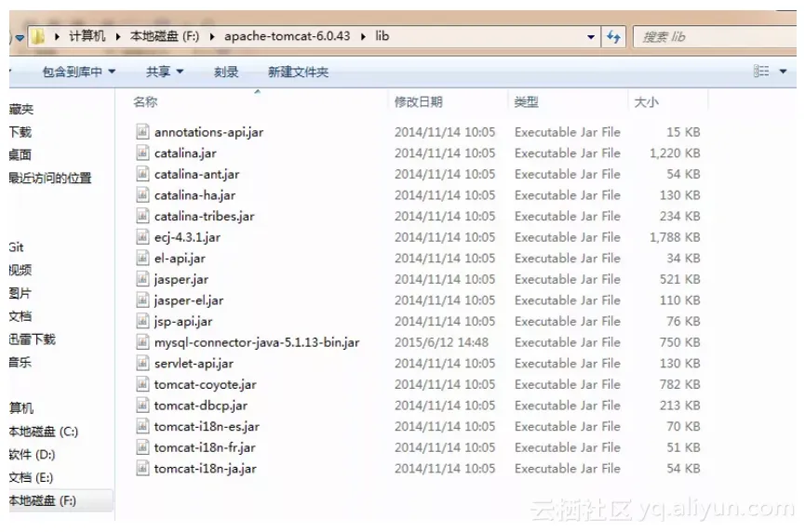The image size is (805, 532).
Task: Select the tomcat-coyote.jar file name
Action: click(206, 384)
